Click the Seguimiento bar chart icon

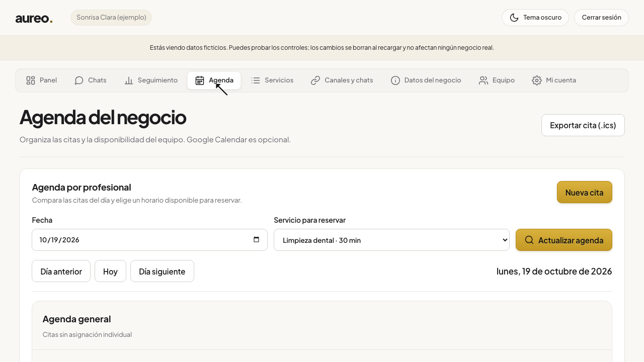(x=129, y=80)
